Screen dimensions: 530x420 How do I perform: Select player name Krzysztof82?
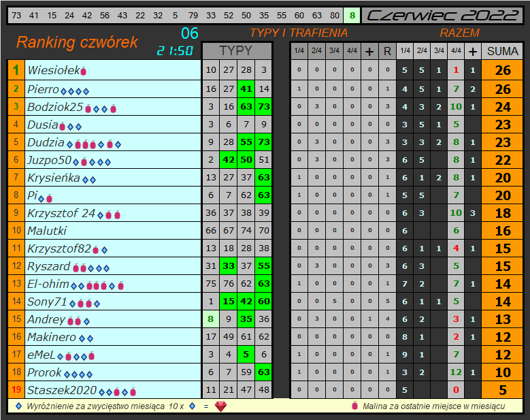(59, 248)
